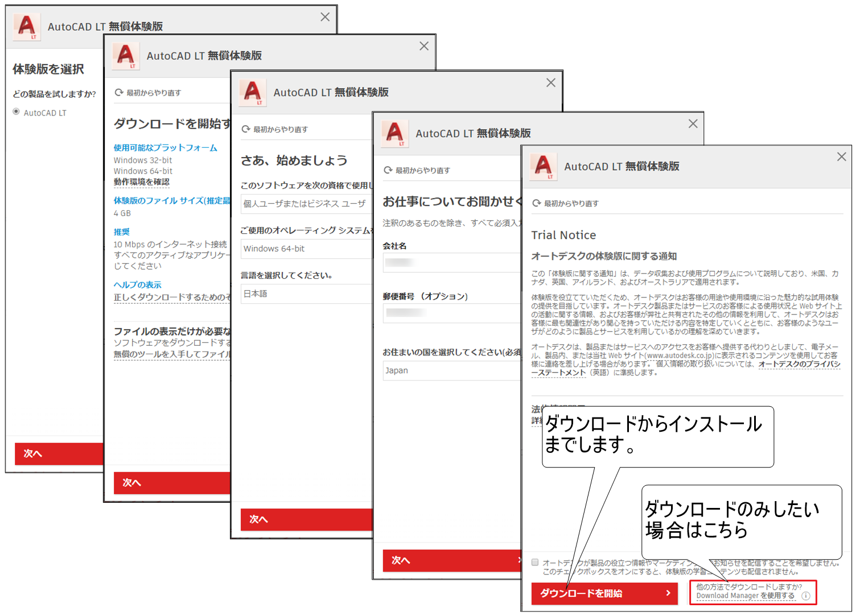Click AutoCAD LT logo in third dialog
Viewport: 860px width, 616px height.
[x=253, y=92]
